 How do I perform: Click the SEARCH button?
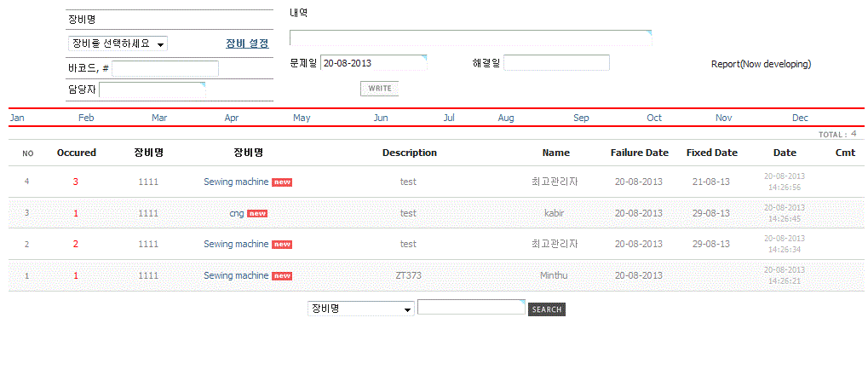547,309
